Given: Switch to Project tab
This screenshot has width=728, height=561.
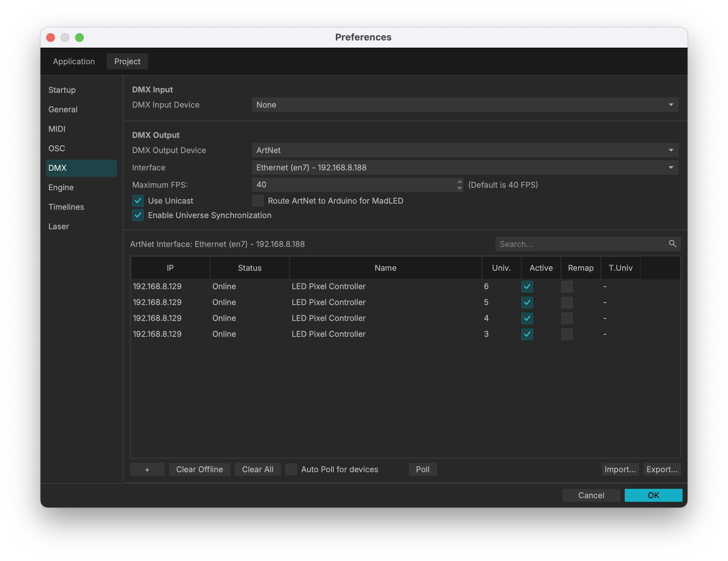Looking at the screenshot, I should click(127, 61).
